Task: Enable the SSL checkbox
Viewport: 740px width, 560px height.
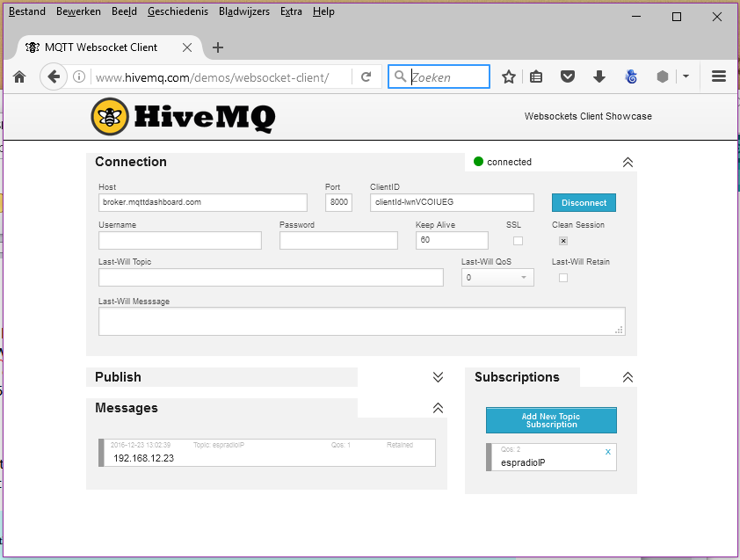Action: pyautogui.click(x=518, y=241)
